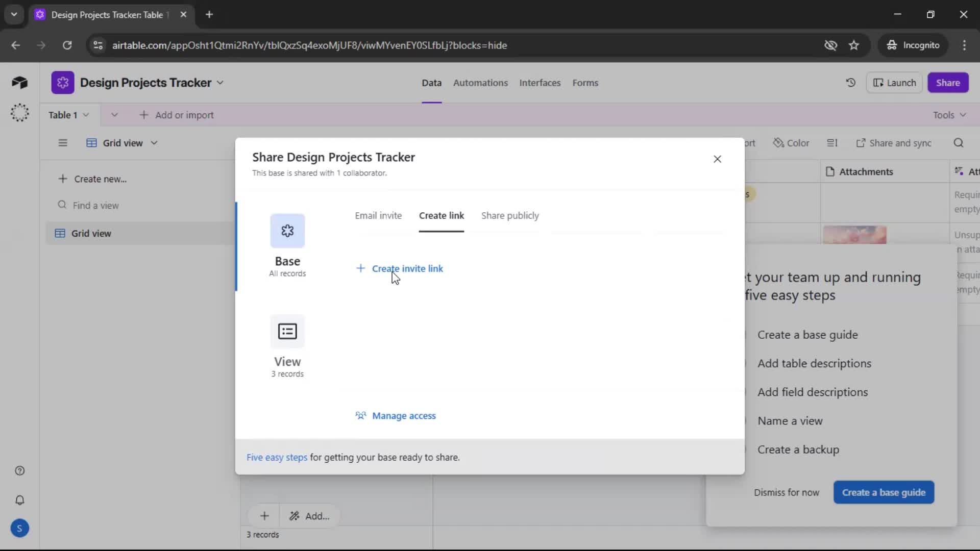Screen dimensions: 980x551
Task: Click the row height icon
Action: 832,143
